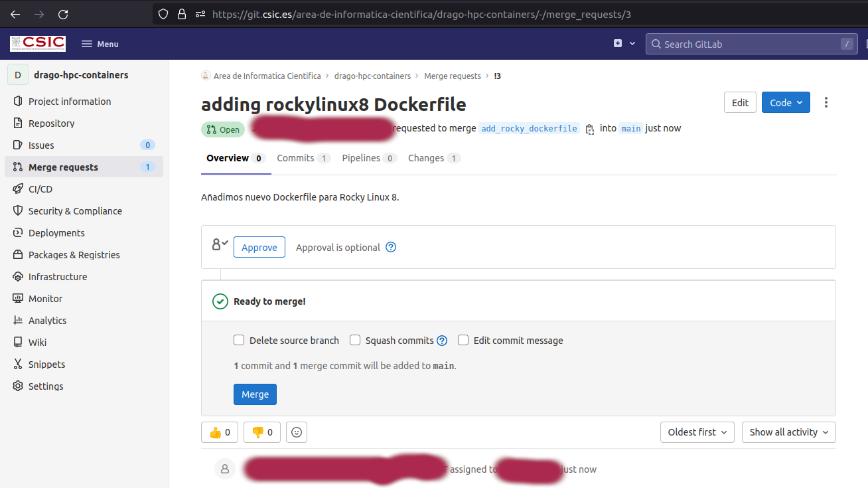Open the vertical ellipsis more actions menu

pos(826,102)
